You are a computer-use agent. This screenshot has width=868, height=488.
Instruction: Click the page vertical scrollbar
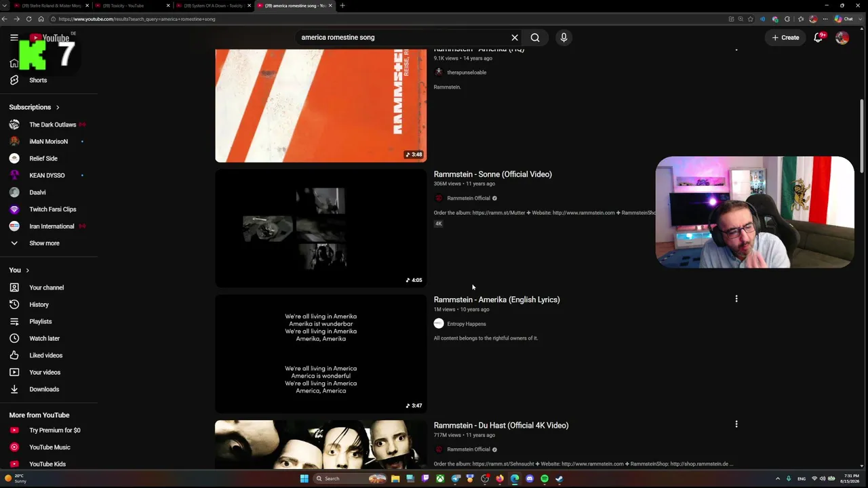[862, 136]
